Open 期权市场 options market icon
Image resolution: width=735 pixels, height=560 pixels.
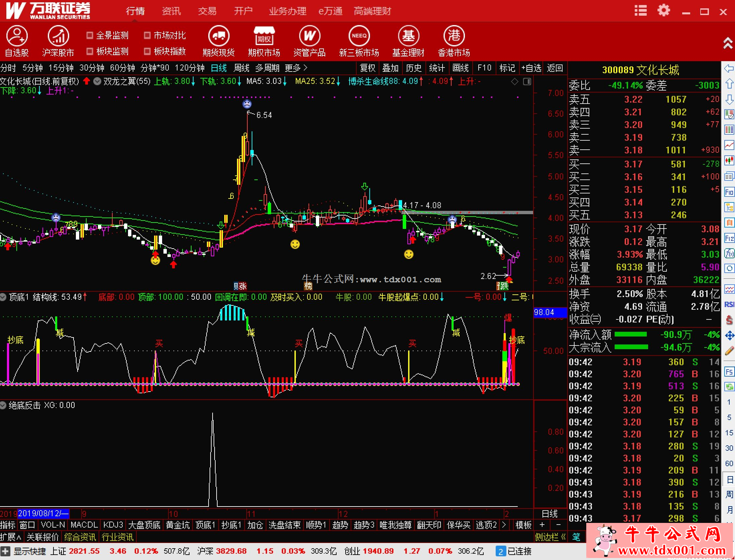[x=264, y=41]
